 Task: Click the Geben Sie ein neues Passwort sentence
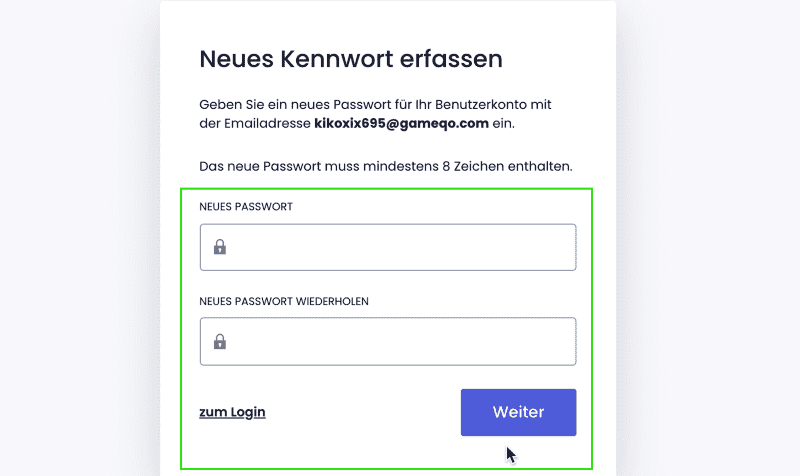[x=375, y=114]
